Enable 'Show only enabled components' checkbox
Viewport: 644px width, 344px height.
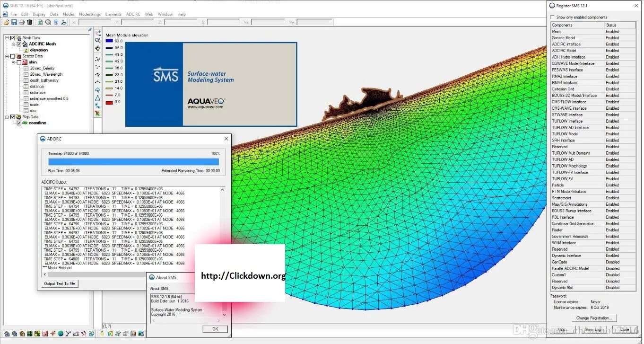pyautogui.click(x=553, y=18)
